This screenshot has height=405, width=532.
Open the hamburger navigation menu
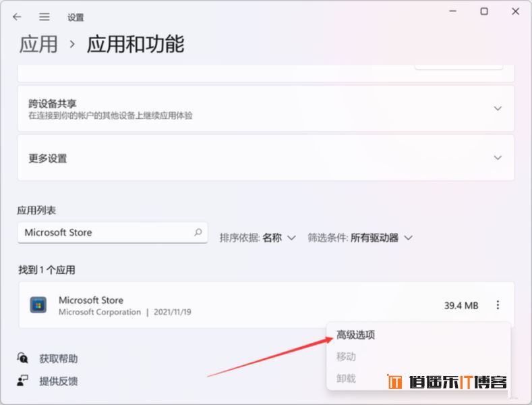click(x=44, y=17)
